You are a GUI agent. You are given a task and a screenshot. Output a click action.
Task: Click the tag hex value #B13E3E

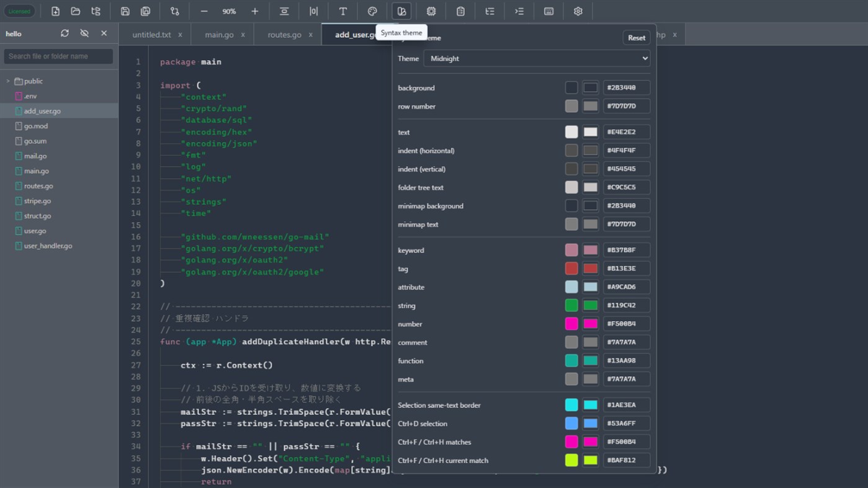point(627,268)
